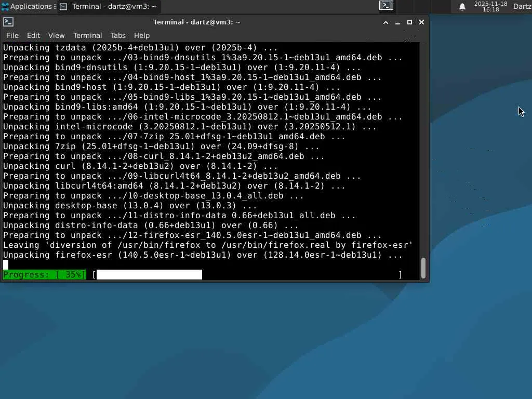This screenshot has height=399, width=532.
Task: Click the 'Preparing to unpack .../11-distro-info-data' line
Action: coord(179,216)
